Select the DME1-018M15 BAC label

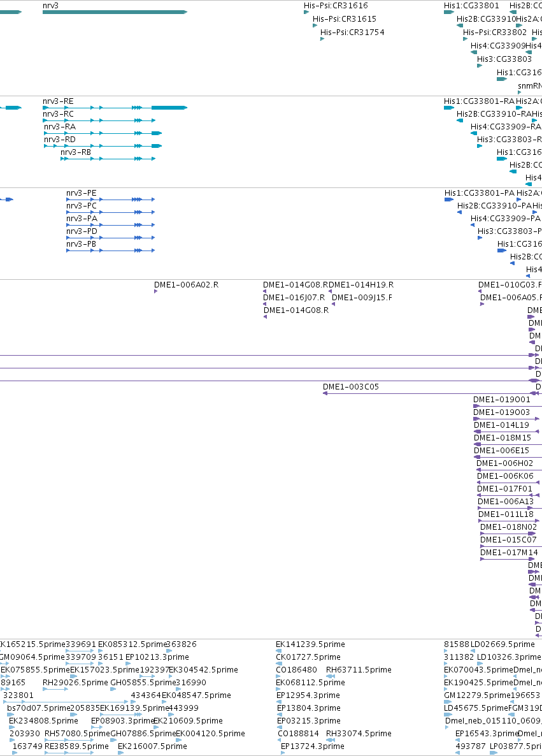[503, 438]
